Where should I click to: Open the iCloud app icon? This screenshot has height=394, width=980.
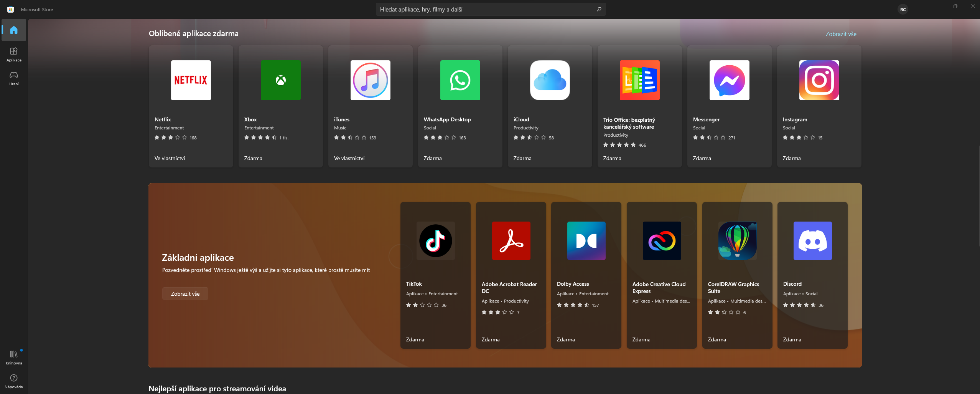coord(550,80)
